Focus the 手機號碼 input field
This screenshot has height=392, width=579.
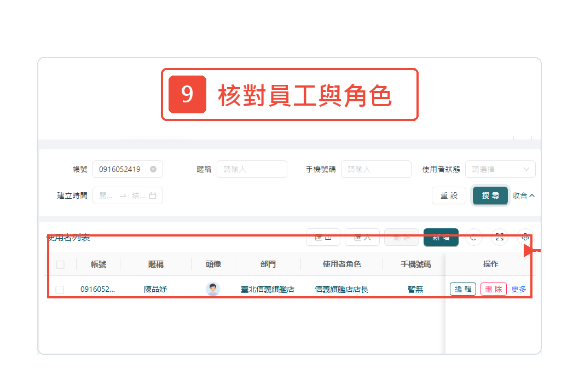pyautogui.click(x=376, y=169)
